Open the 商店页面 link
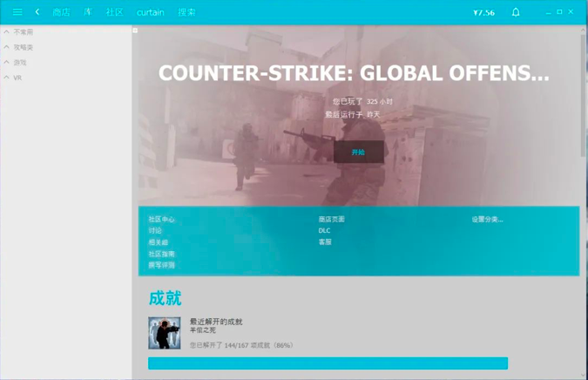Image resolution: width=588 pixels, height=380 pixels. [x=332, y=219]
